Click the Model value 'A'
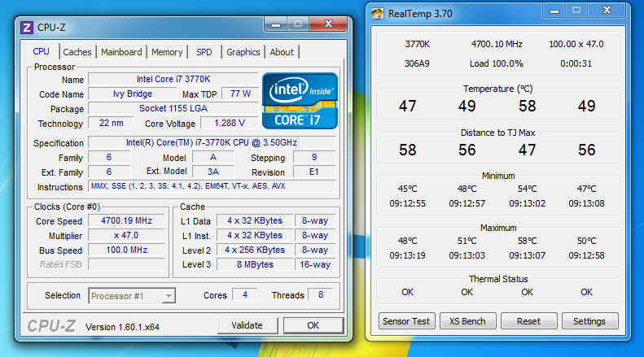 click(x=213, y=157)
